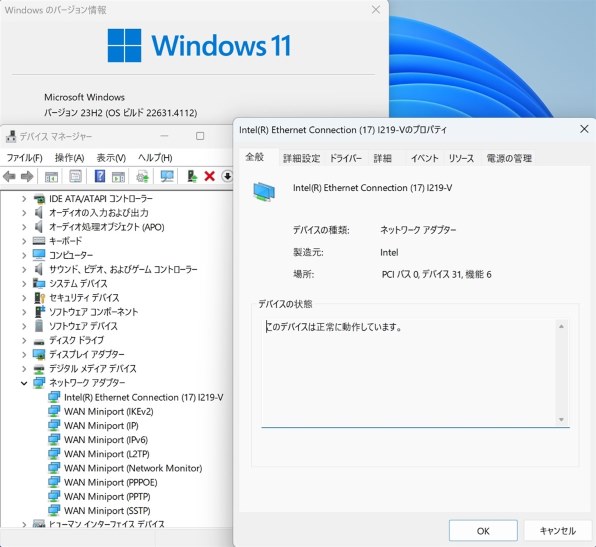Click the blue question-mark Help toolbar icon
This screenshot has width=596, height=547.
(x=100, y=176)
